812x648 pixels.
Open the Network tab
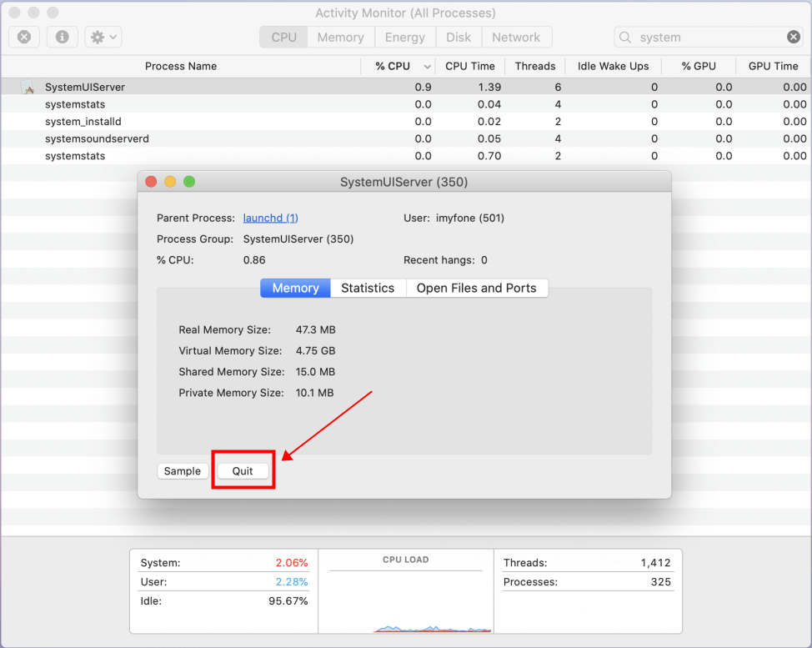pos(517,37)
